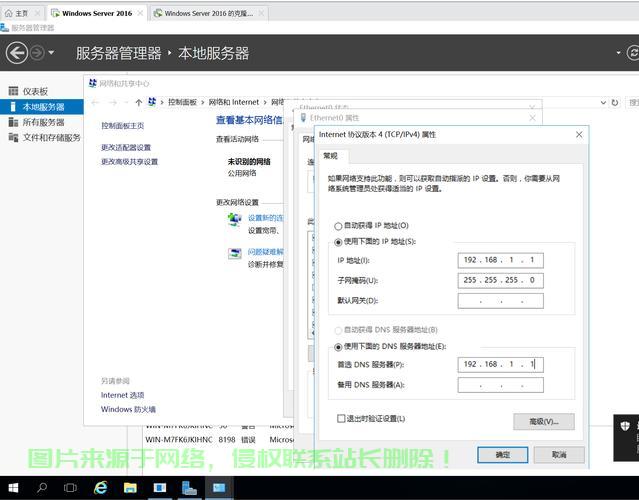Open Windows 防火墙 link

point(128,410)
